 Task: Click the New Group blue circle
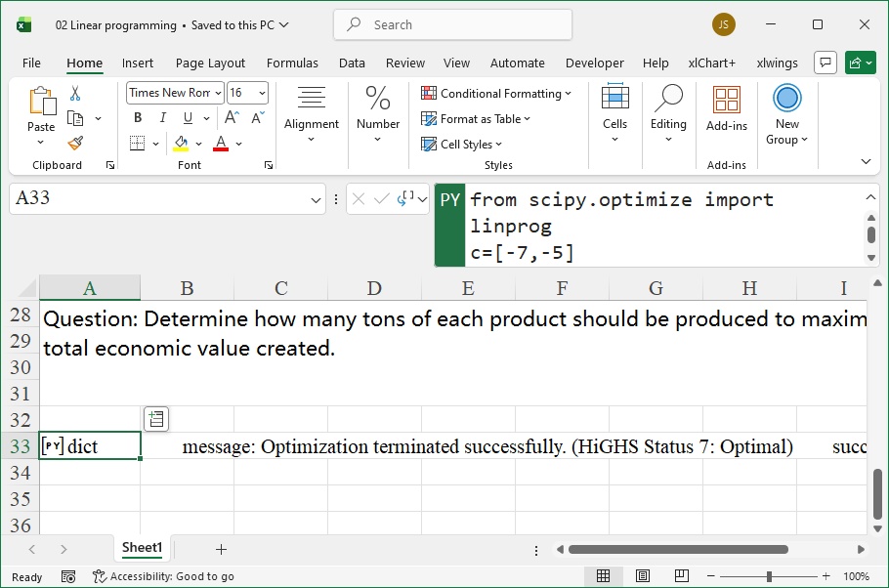coord(787,98)
